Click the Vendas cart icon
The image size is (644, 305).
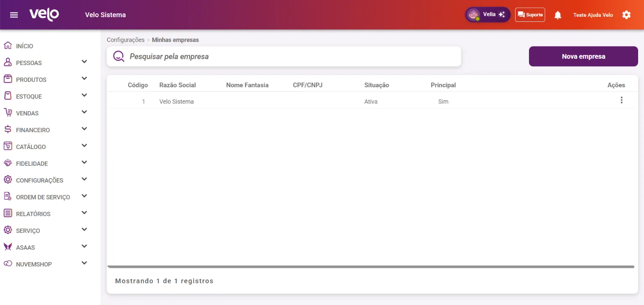(8, 112)
